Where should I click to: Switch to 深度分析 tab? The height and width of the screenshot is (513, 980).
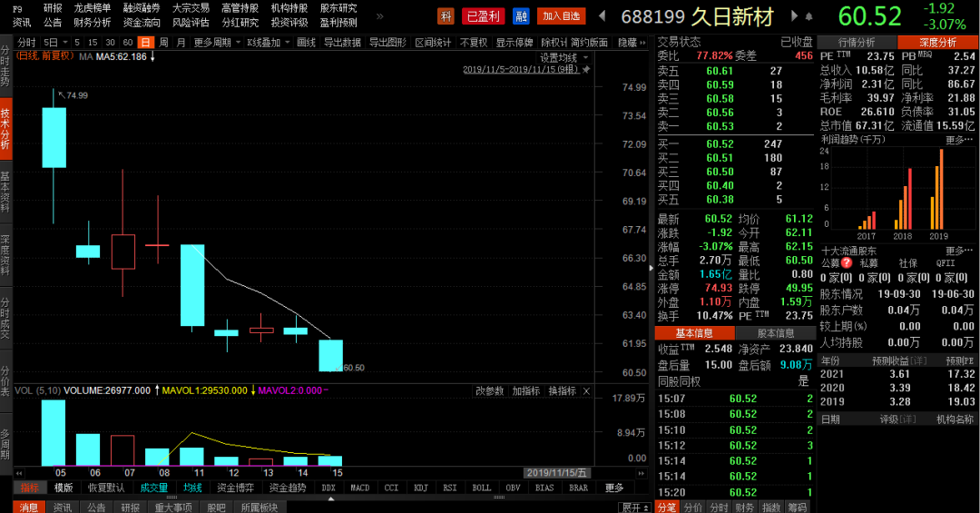[x=937, y=43]
